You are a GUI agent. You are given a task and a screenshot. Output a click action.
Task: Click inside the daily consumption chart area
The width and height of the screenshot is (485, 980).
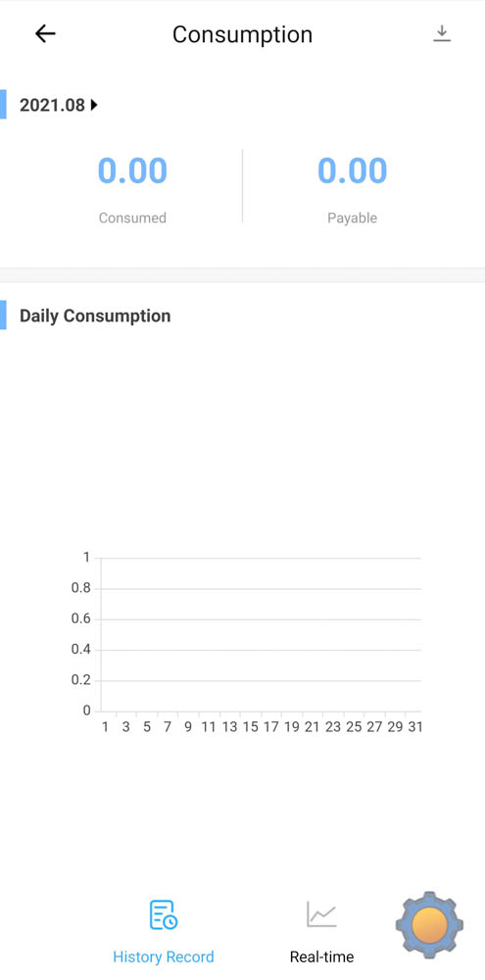tap(261, 634)
